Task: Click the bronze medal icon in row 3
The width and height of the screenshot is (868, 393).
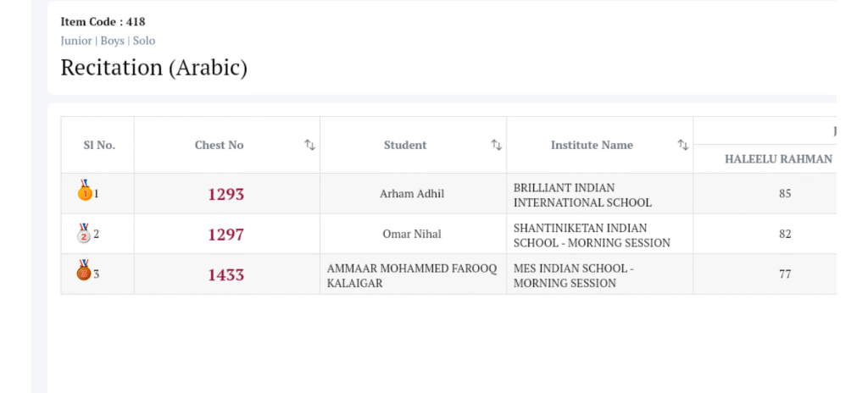Action: [84, 272]
